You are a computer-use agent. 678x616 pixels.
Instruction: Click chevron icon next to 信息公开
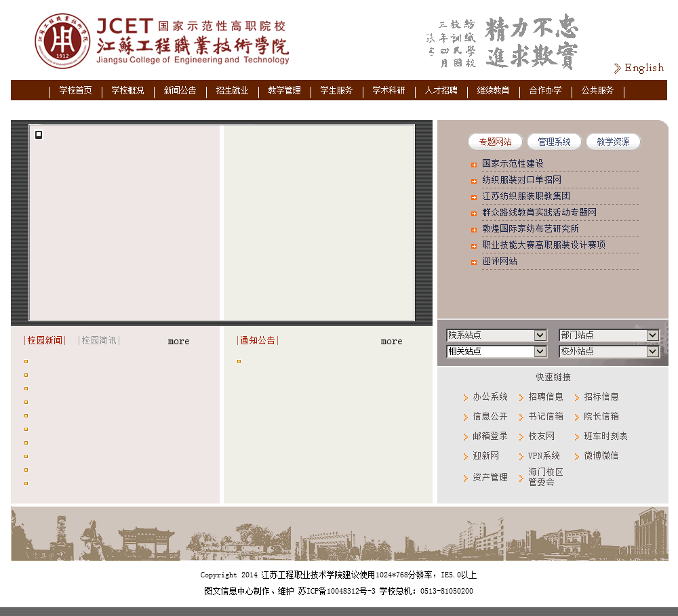[465, 417]
